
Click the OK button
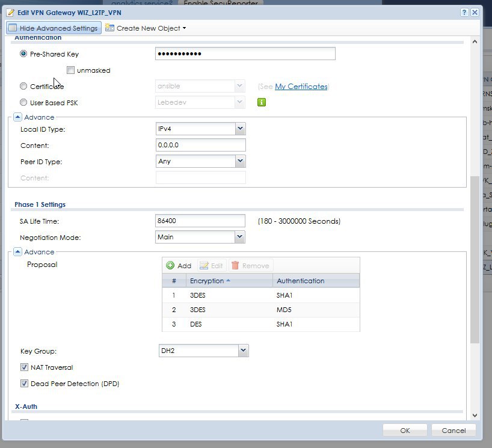405,430
